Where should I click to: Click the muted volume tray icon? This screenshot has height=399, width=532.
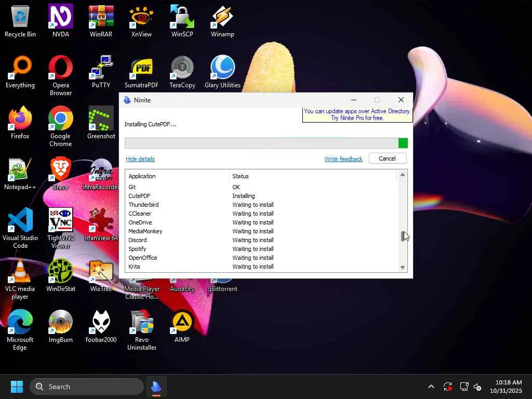tap(477, 387)
